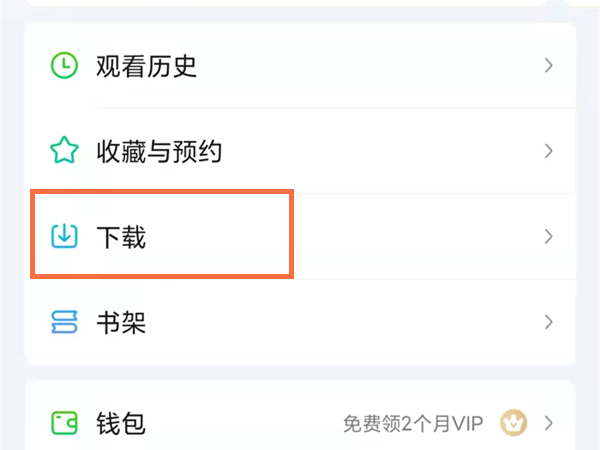Open the 钱包 wallet entry
Screen dimensions: 600x450
[121, 422]
